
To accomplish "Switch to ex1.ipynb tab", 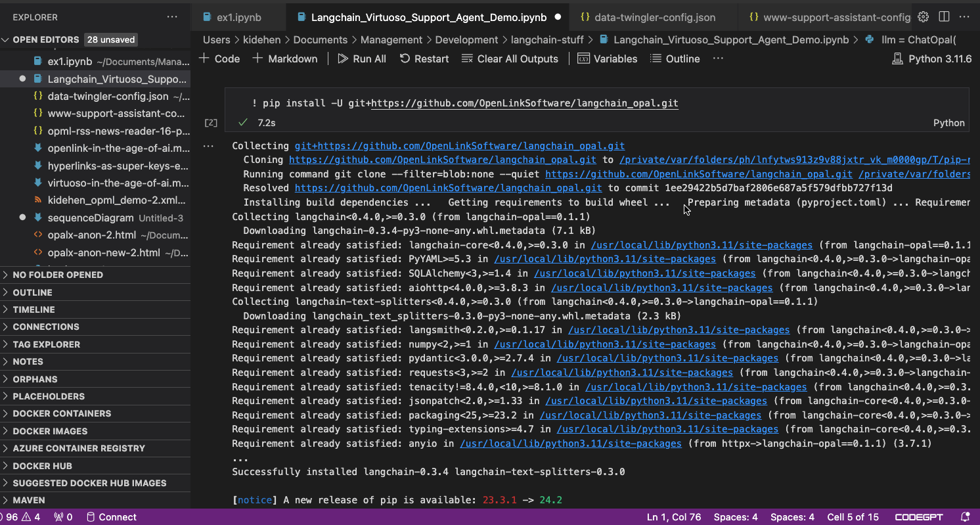I will pyautogui.click(x=239, y=17).
